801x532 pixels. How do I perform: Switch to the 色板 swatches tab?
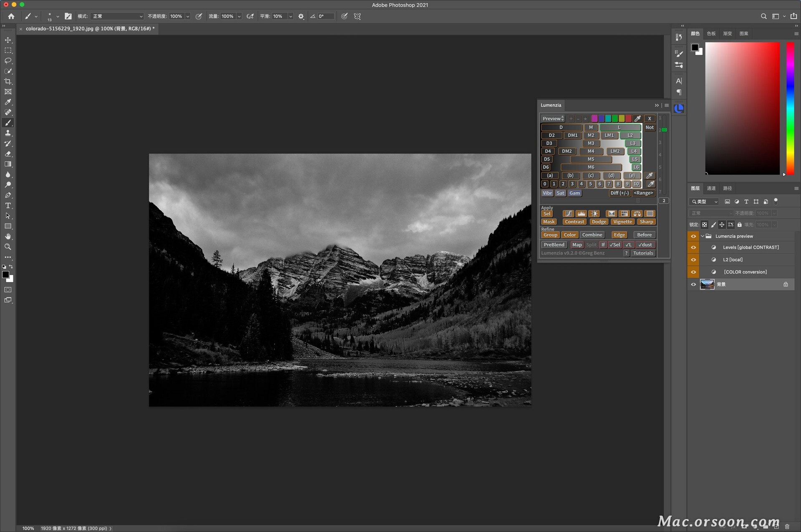pyautogui.click(x=711, y=34)
